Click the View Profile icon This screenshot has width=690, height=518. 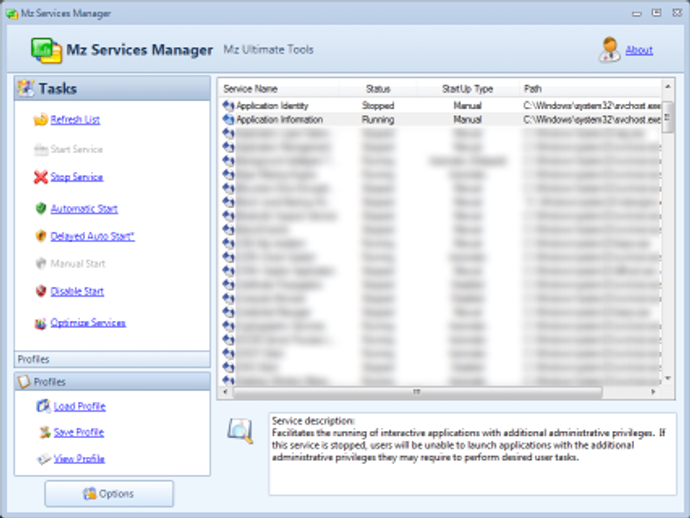(x=44, y=459)
